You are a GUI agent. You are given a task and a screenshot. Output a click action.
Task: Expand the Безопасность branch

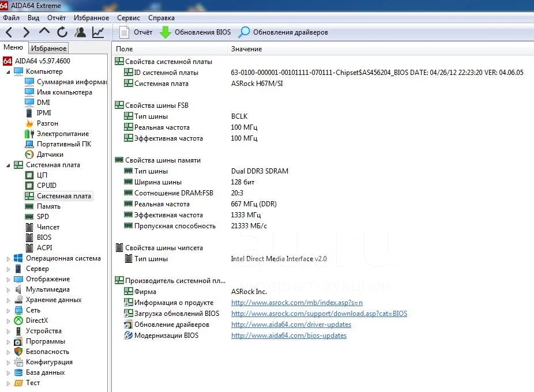click(8, 352)
